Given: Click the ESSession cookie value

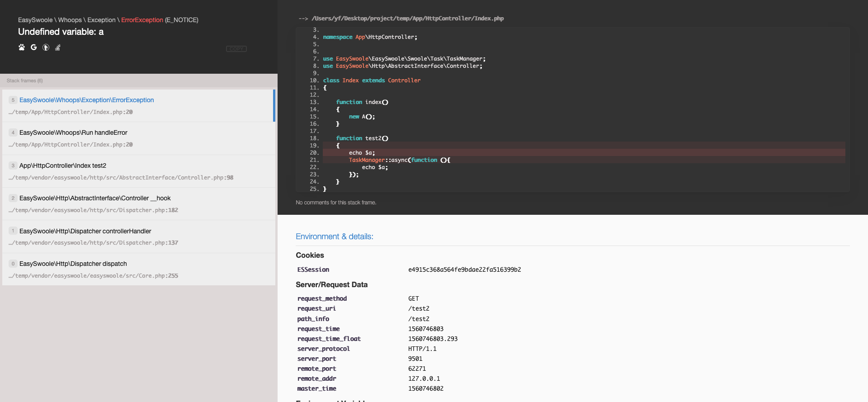Looking at the screenshot, I should (464, 270).
